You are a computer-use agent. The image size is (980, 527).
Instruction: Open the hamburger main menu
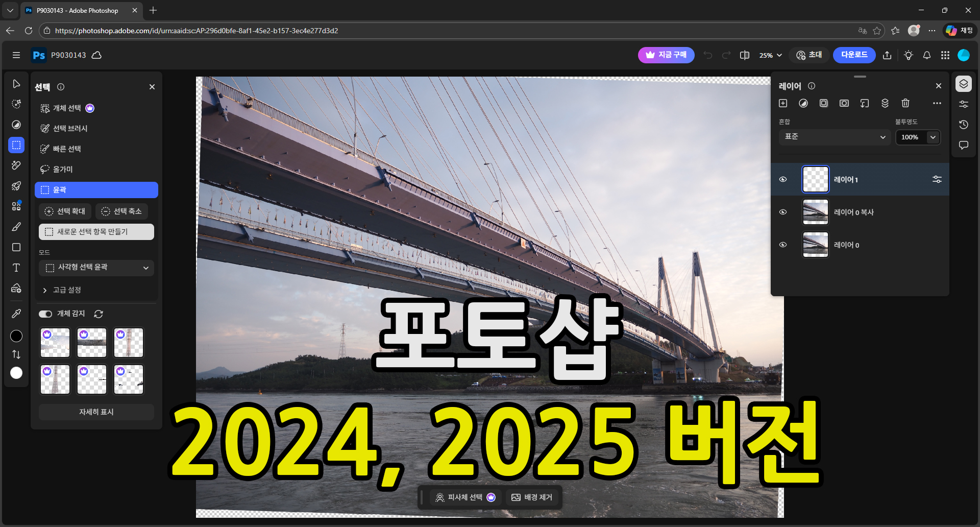(16, 55)
